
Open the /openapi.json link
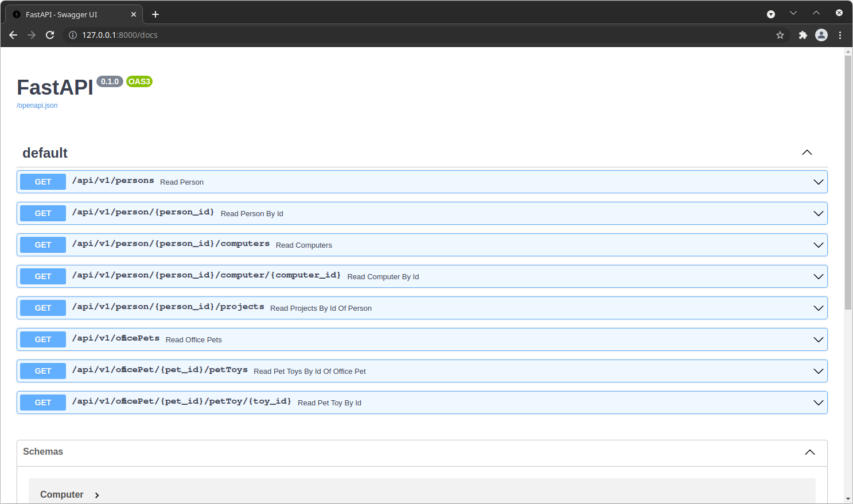click(x=37, y=106)
